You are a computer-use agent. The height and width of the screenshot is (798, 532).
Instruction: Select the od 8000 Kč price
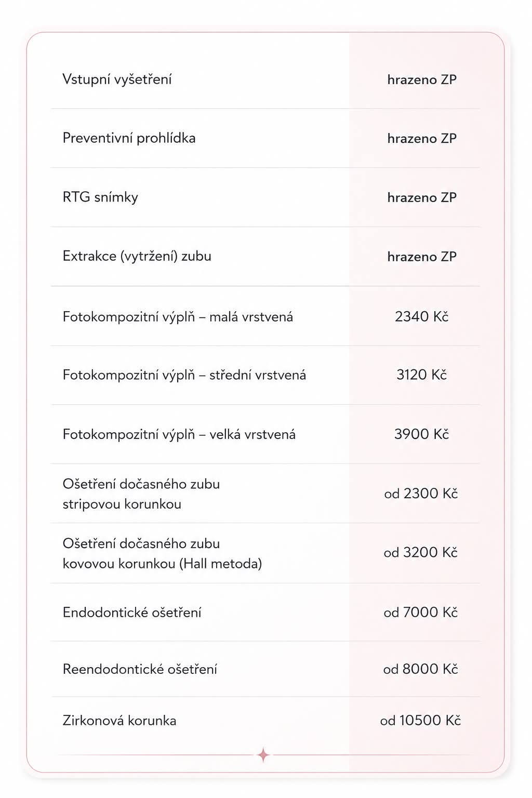[421, 669]
